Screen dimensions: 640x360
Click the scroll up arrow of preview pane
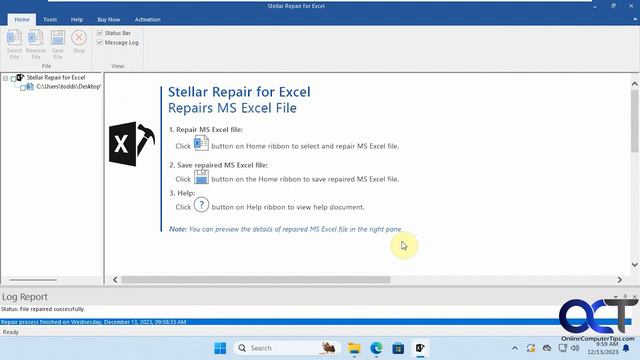pyautogui.click(x=635, y=84)
